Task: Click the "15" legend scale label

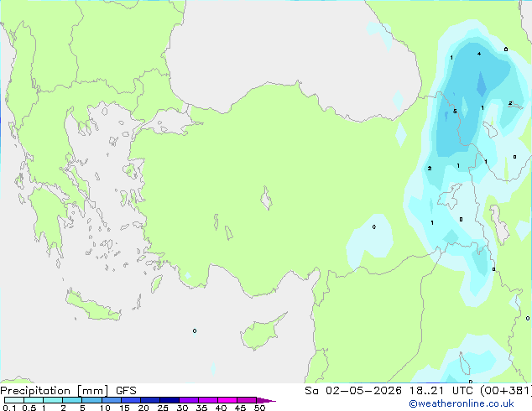Action: click(x=124, y=408)
